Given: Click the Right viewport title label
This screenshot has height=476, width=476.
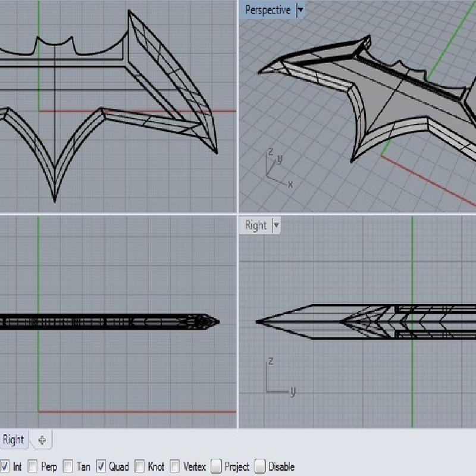Looking at the screenshot, I should [256, 226].
